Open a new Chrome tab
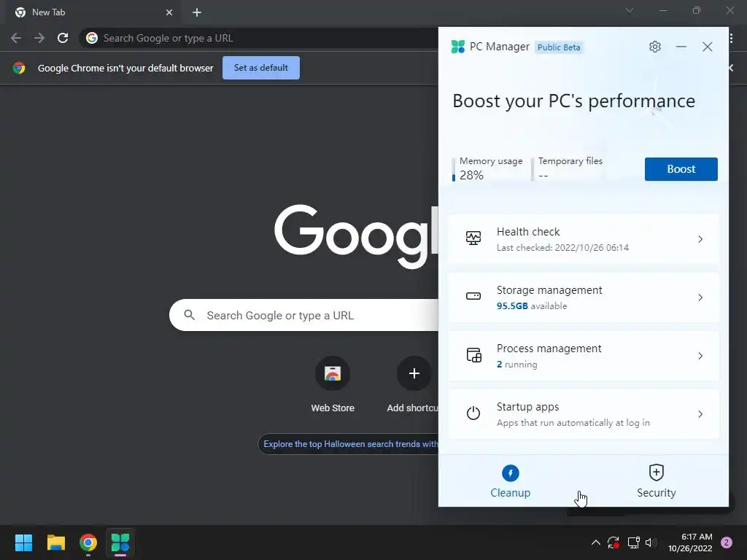This screenshot has width=747, height=560. 197,12
